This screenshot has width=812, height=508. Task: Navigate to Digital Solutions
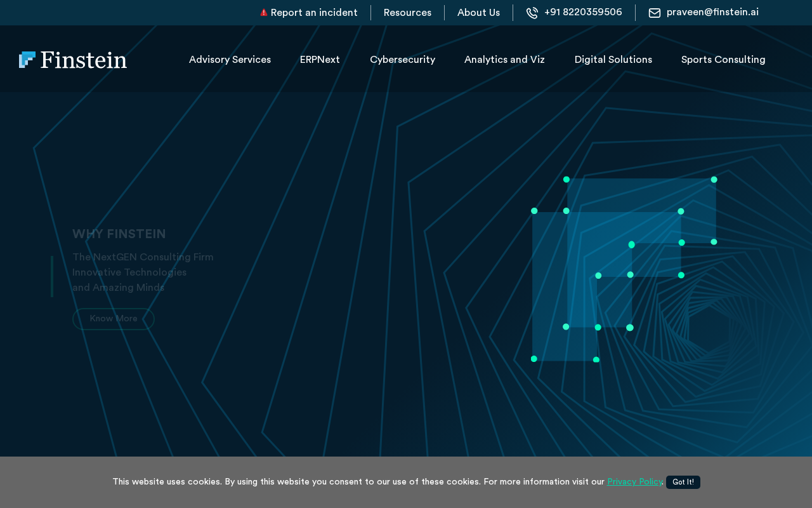[x=613, y=60]
